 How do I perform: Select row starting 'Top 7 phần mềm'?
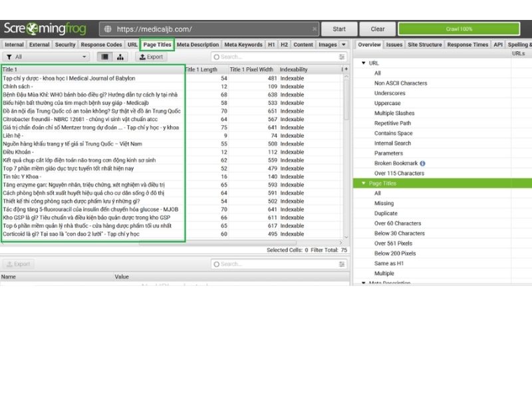tap(172, 169)
